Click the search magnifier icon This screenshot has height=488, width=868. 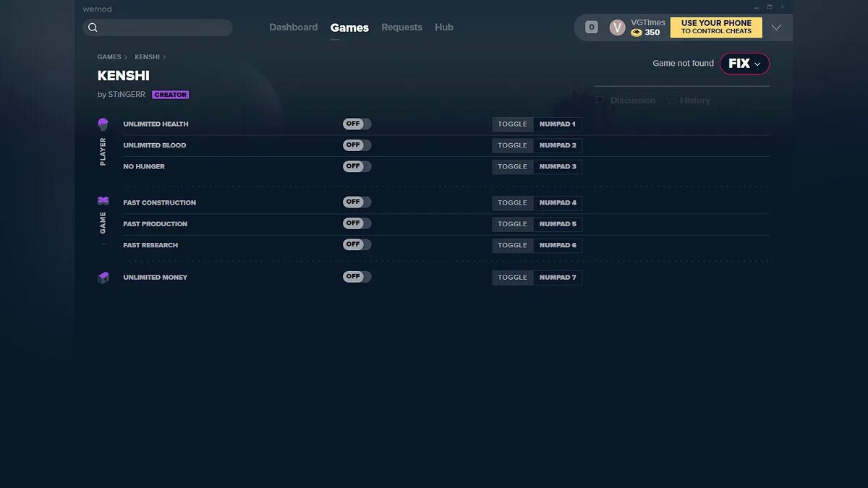point(93,27)
